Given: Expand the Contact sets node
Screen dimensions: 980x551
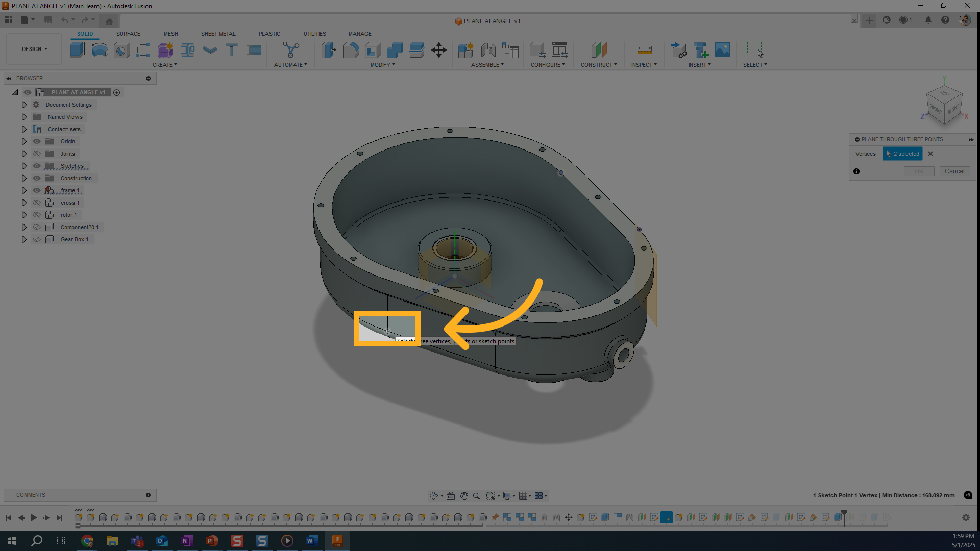Looking at the screenshot, I should [x=24, y=129].
